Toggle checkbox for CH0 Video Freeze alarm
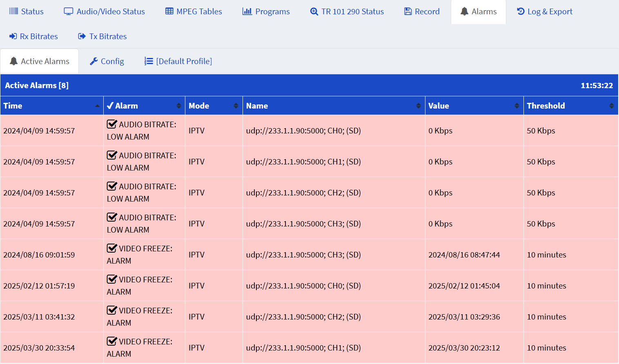This screenshot has width=619, height=364. pyautogui.click(x=112, y=279)
